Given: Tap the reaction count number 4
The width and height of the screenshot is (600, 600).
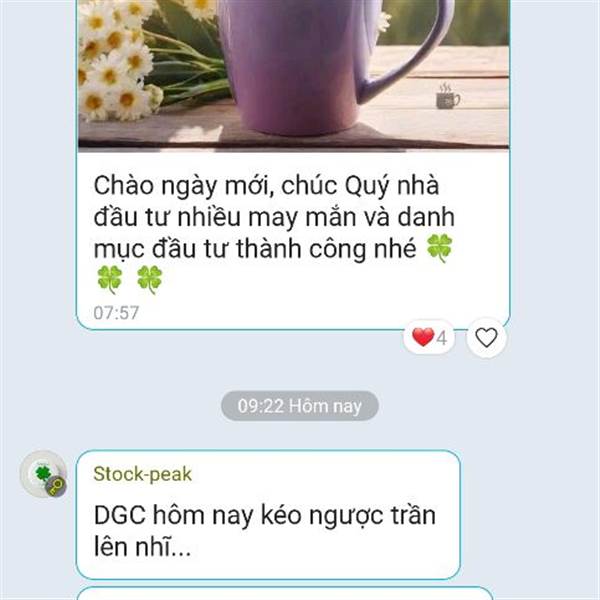Looking at the screenshot, I should point(442,338).
